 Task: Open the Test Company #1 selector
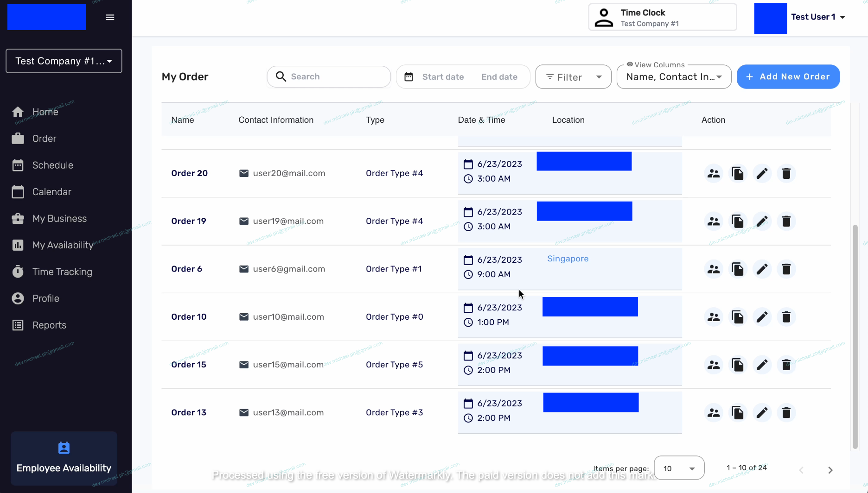pyautogui.click(x=64, y=61)
